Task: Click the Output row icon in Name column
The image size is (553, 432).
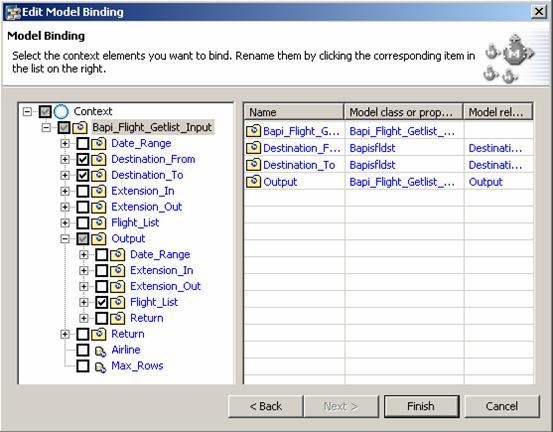Action: coord(253,182)
